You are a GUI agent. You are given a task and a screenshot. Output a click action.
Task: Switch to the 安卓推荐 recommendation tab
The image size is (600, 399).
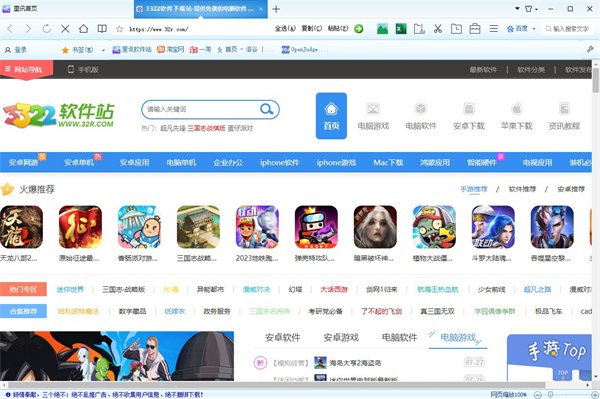pos(571,189)
